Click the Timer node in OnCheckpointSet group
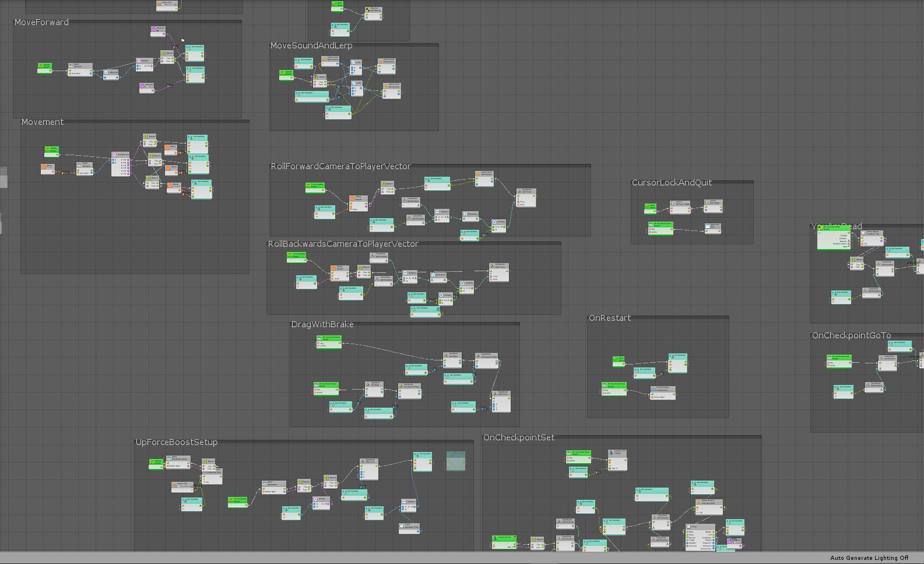Screen dimensions: 924x564 (x=700, y=537)
